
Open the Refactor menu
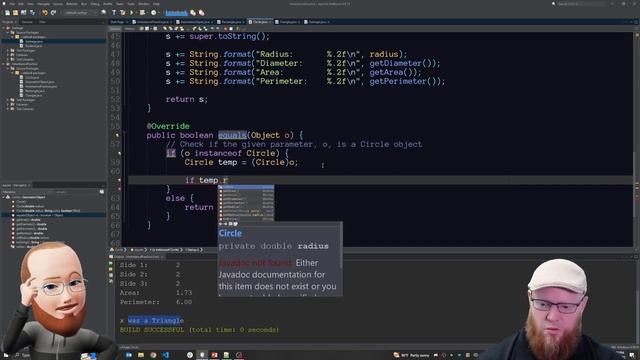[72, 4]
